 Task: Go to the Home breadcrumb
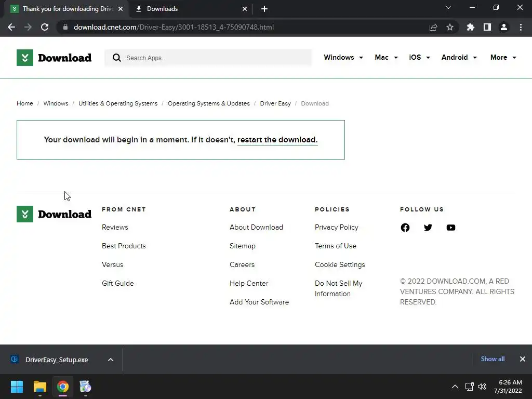(25, 103)
